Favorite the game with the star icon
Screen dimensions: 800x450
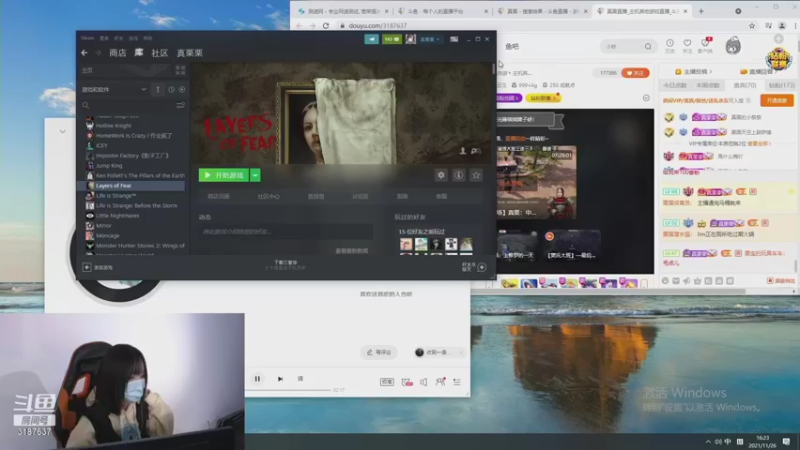point(476,175)
